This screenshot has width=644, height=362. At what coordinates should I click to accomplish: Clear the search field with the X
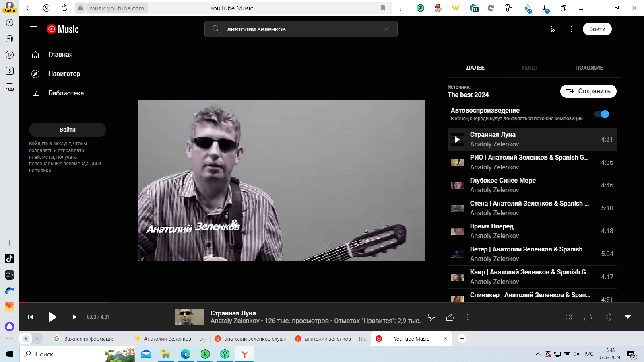click(386, 29)
